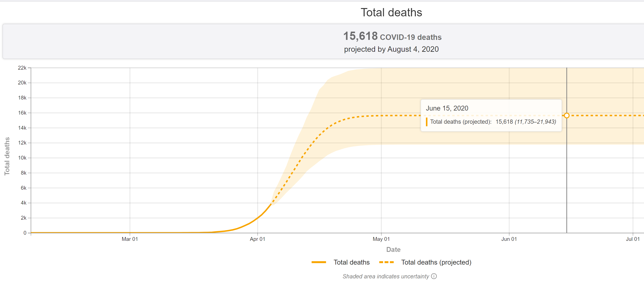Viewport: 644px width, 282px height.
Task: Click the '22k' y-axis label
Action: 22,68
